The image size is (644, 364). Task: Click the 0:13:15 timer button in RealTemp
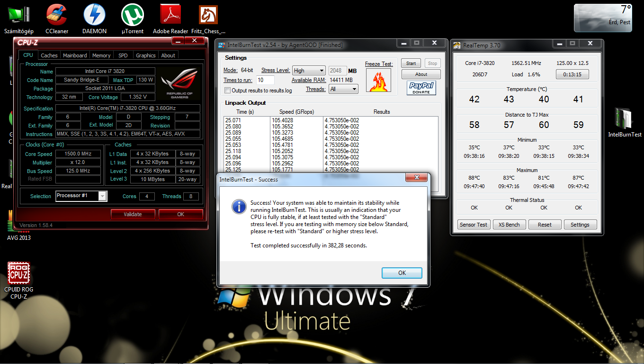(572, 74)
